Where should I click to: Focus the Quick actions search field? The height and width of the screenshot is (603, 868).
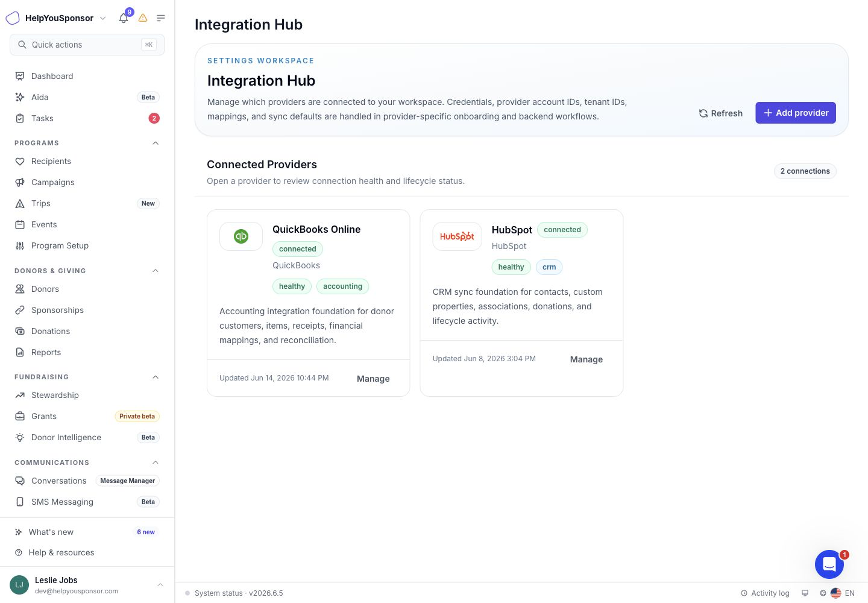point(87,45)
